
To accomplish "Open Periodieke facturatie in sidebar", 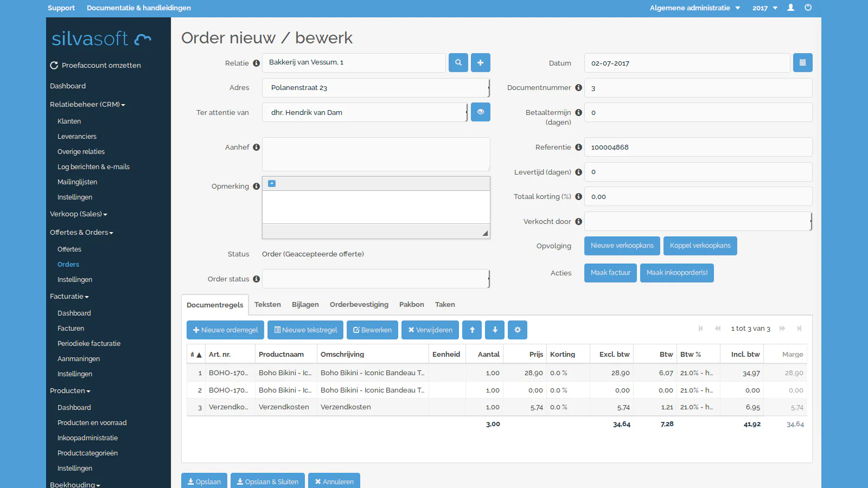I will [x=89, y=344].
